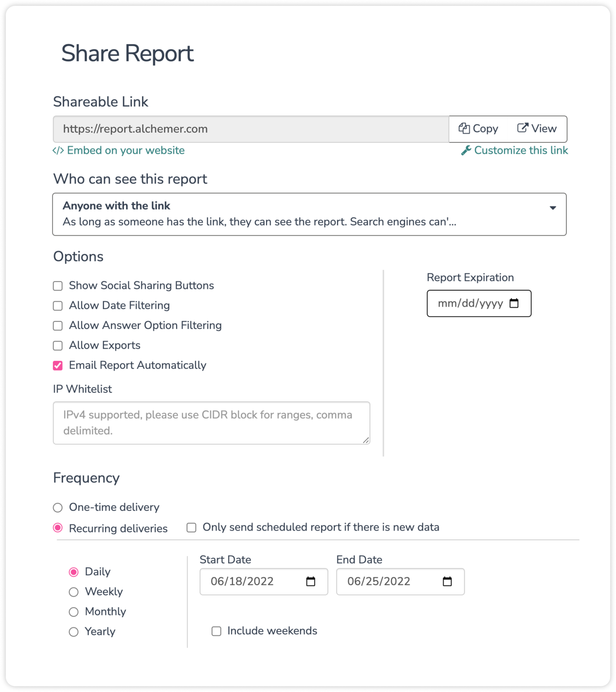616x692 pixels.
Task: Click the resize grip on the IP Whitelist box
Action: [x=366, y=440]
